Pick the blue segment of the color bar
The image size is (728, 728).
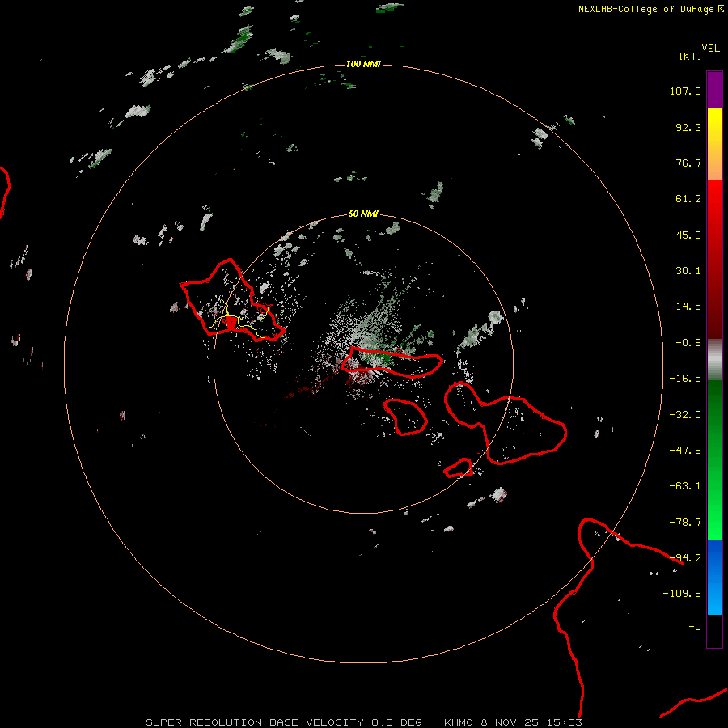[x=714, y=577]
